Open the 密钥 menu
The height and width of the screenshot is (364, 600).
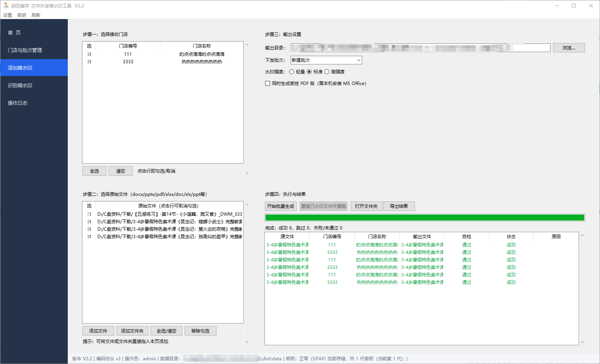tap(22, 15)
